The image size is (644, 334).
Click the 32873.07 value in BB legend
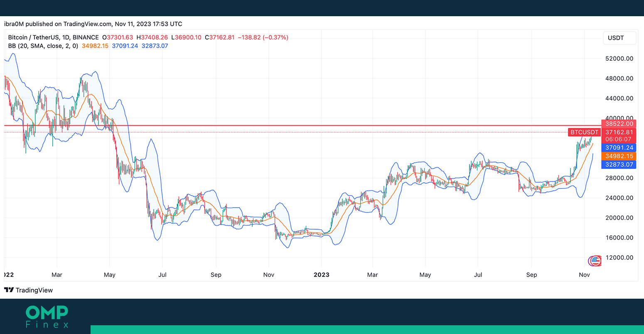tap(155, 46)
